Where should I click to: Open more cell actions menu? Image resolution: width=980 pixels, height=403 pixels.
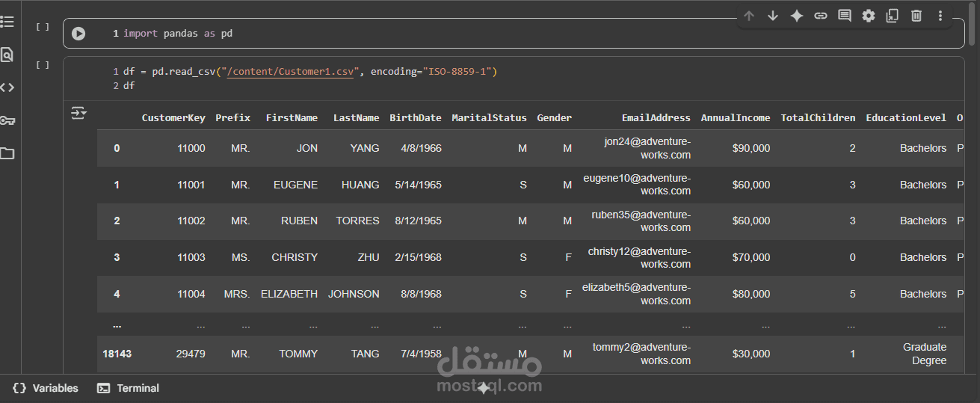click(x=940, y=16)
